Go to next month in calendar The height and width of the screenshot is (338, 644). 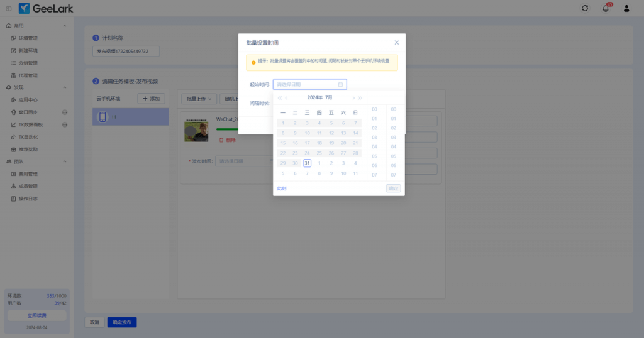point(353,98)
